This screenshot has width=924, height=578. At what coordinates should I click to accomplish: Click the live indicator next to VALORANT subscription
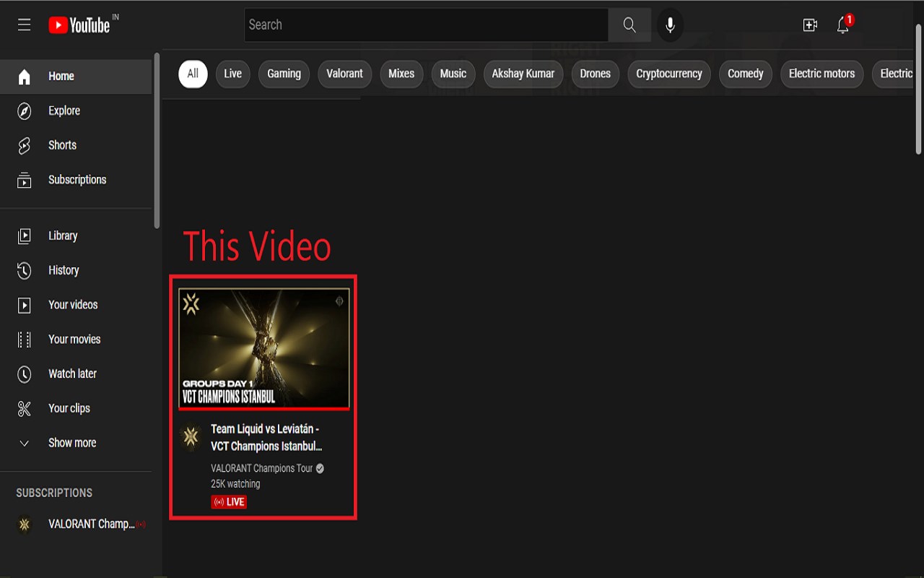[141, 525]
